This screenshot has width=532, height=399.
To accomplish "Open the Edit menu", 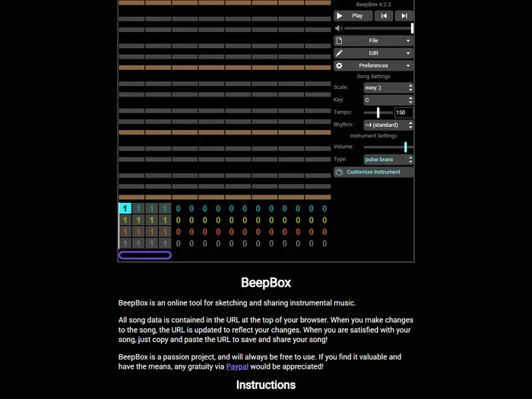I will pyautogui.click(x=373, y=53).
